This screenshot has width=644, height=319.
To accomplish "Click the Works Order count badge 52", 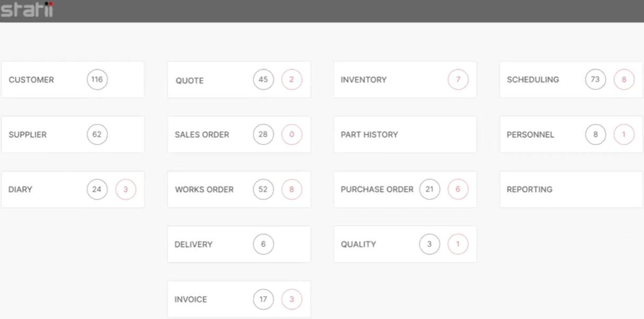I will pos(263,189).
